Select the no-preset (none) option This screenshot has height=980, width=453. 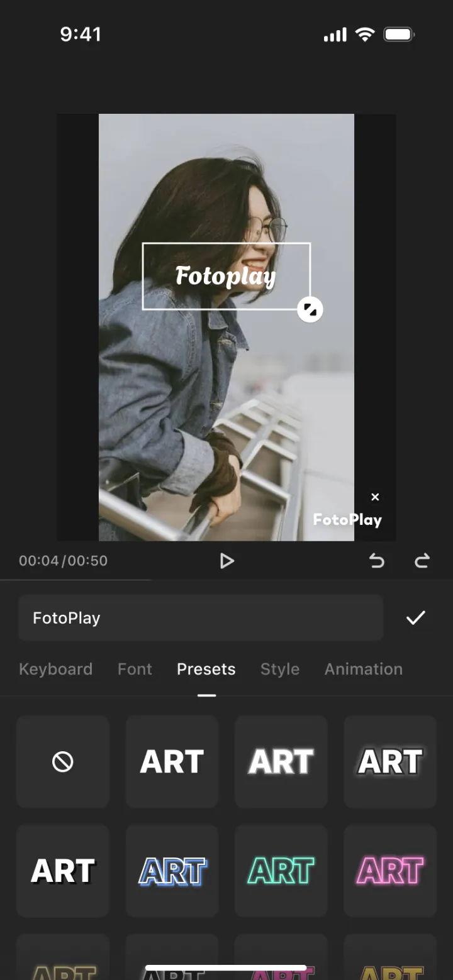(63, 762)
